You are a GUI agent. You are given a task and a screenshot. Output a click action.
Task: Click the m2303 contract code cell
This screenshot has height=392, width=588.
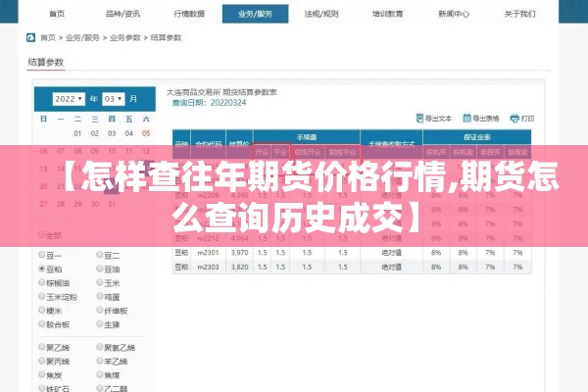pos(208,268)
